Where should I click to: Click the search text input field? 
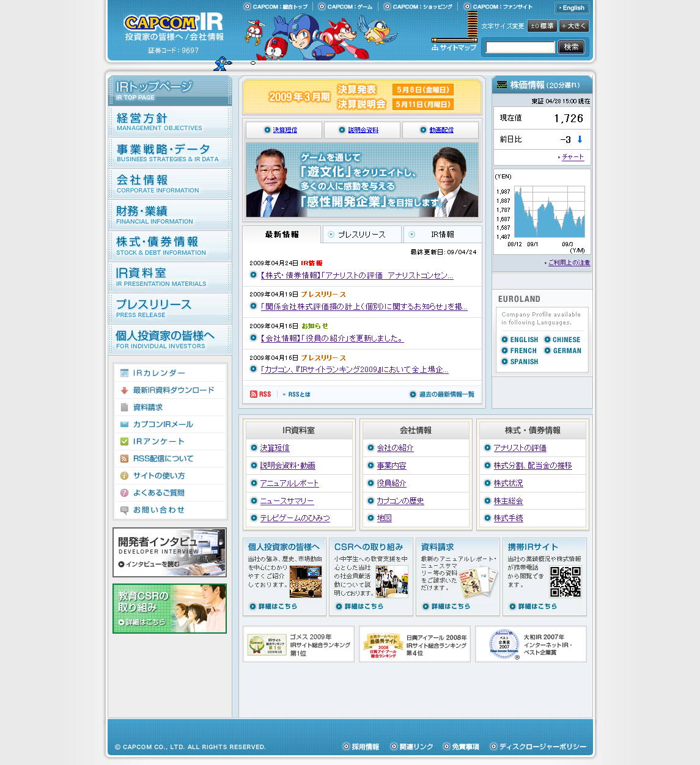click(520, 47)
